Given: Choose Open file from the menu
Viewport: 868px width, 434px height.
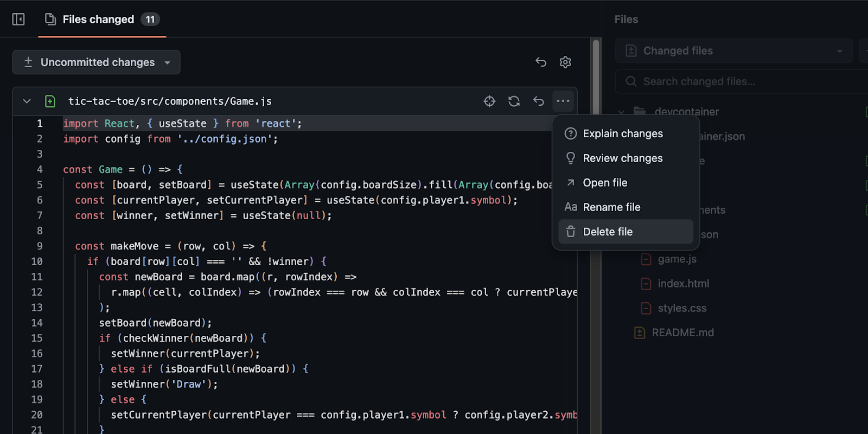Looking at the screenshot, I should click(626, 182).
